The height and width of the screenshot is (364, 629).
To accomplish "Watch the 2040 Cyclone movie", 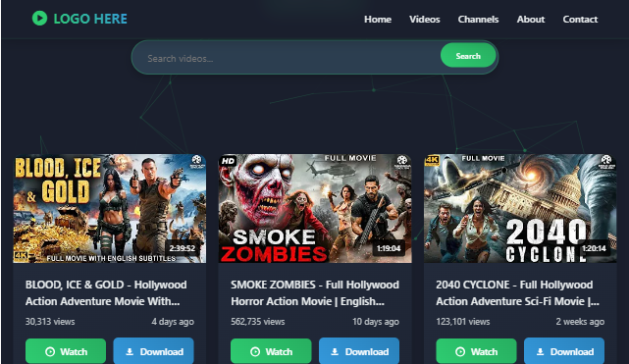I will click(476, 351).
